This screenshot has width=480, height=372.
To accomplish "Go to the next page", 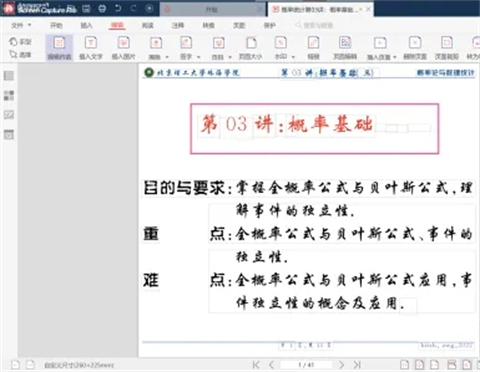I will 342,365.
